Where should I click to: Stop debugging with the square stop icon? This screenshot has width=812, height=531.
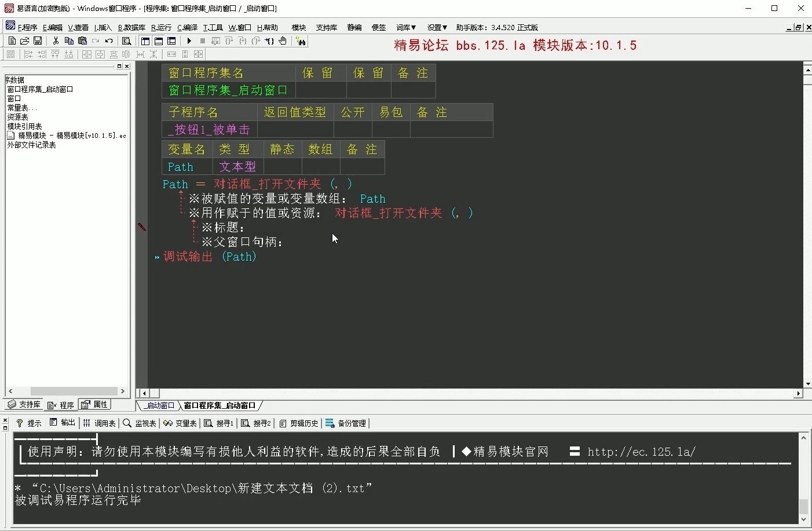[203, 41]
